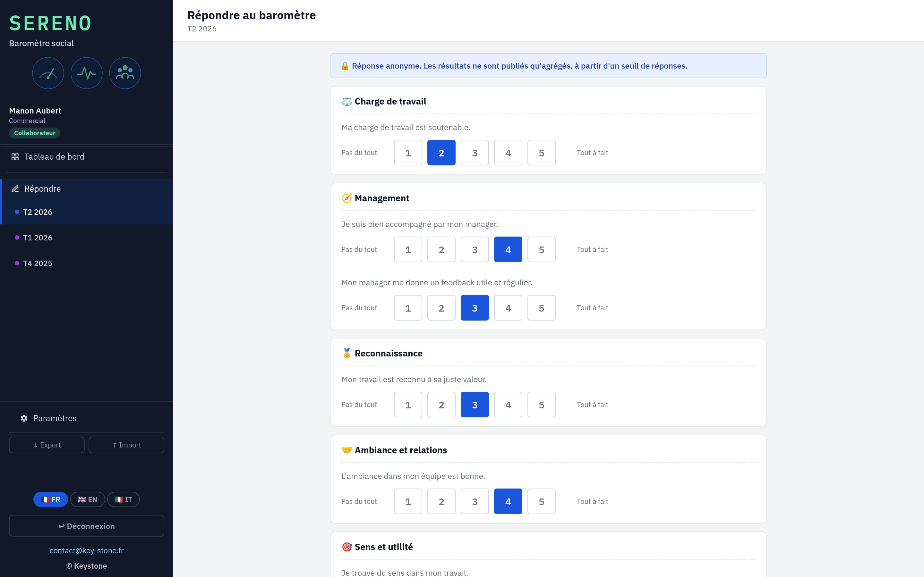
Task: Click the lock icon in anonymity notice
Action: [345, 66]
